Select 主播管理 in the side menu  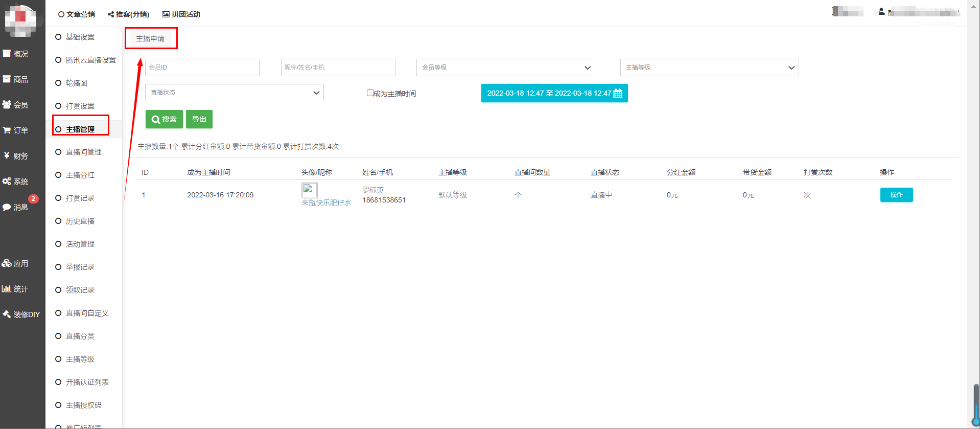80,129
